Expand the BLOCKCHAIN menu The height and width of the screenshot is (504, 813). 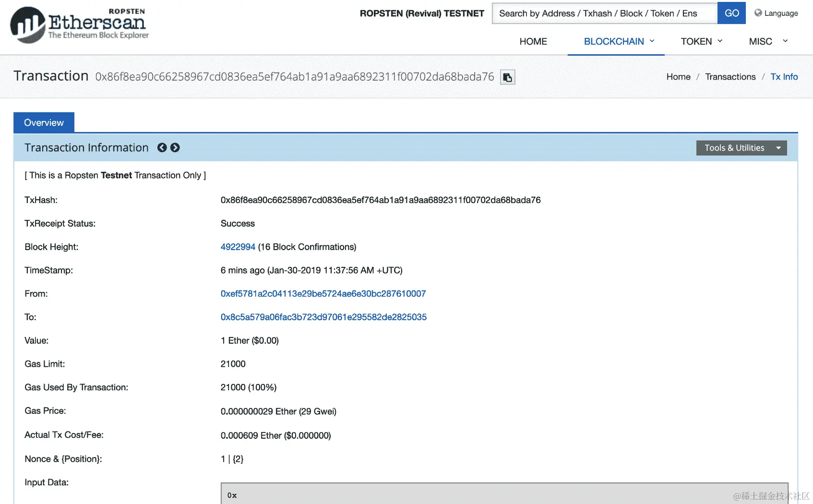(619, 41)
